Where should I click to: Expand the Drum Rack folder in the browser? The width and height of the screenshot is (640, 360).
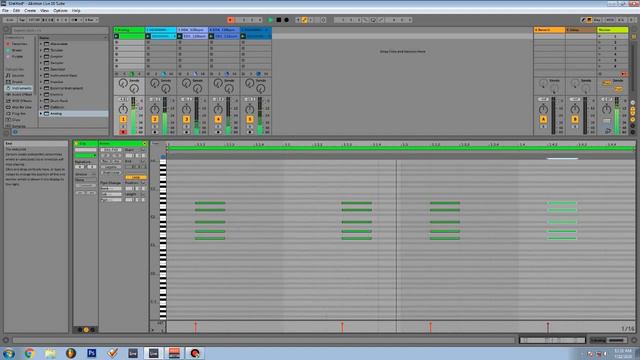[41, 101]
